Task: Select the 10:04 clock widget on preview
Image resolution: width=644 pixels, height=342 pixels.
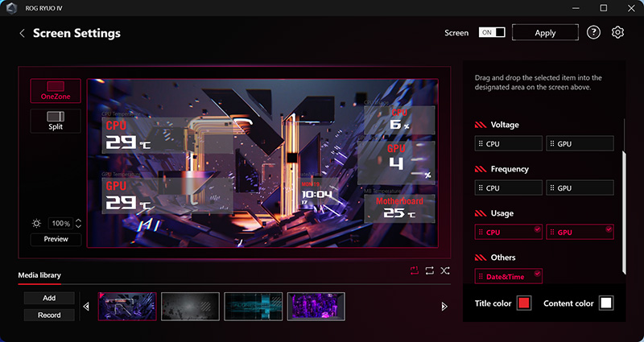Action: (320, 192)
